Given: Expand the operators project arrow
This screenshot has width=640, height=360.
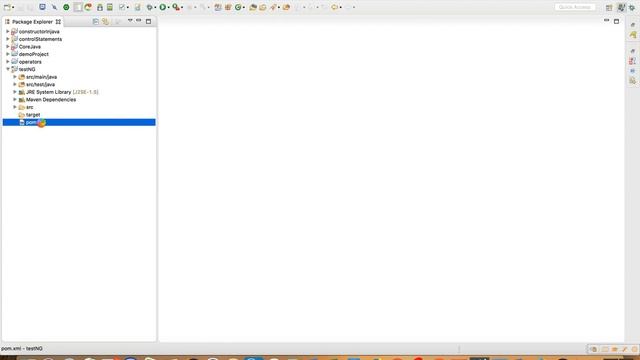Looking at the screenshot, I should coord(8,62).
